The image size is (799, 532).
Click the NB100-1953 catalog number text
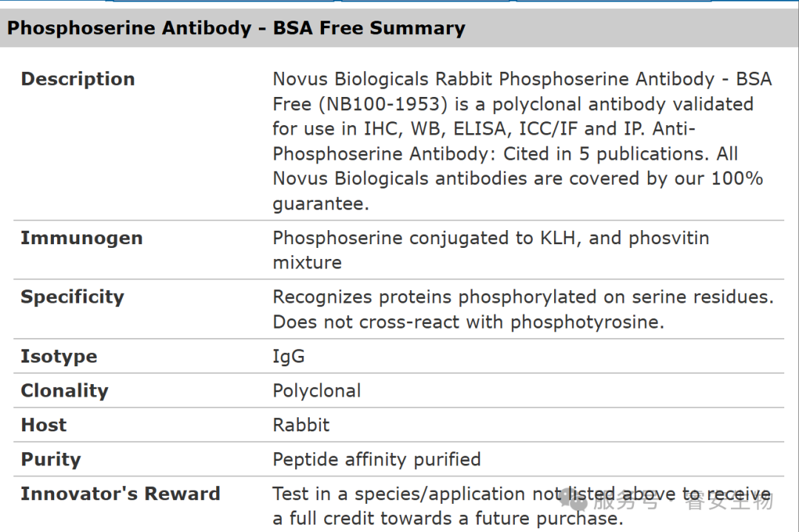click(x=374, y=104)
